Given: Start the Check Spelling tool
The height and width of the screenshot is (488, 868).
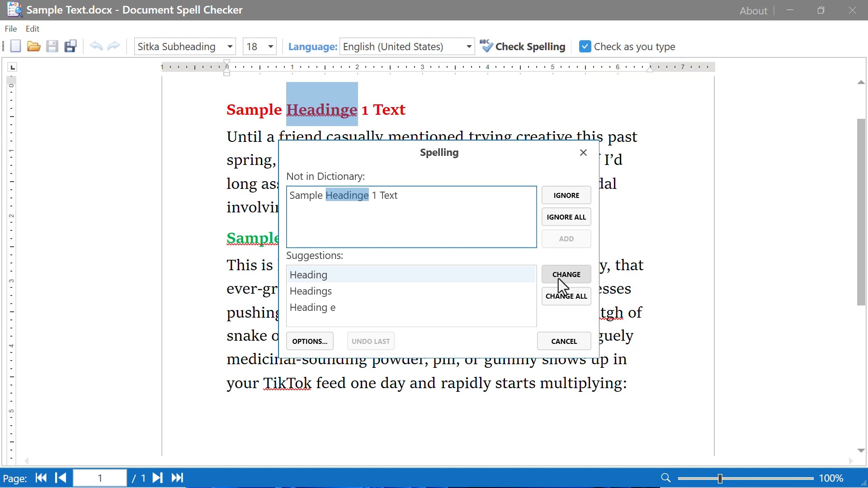Looking at the screenshot, I should (523, 47).
